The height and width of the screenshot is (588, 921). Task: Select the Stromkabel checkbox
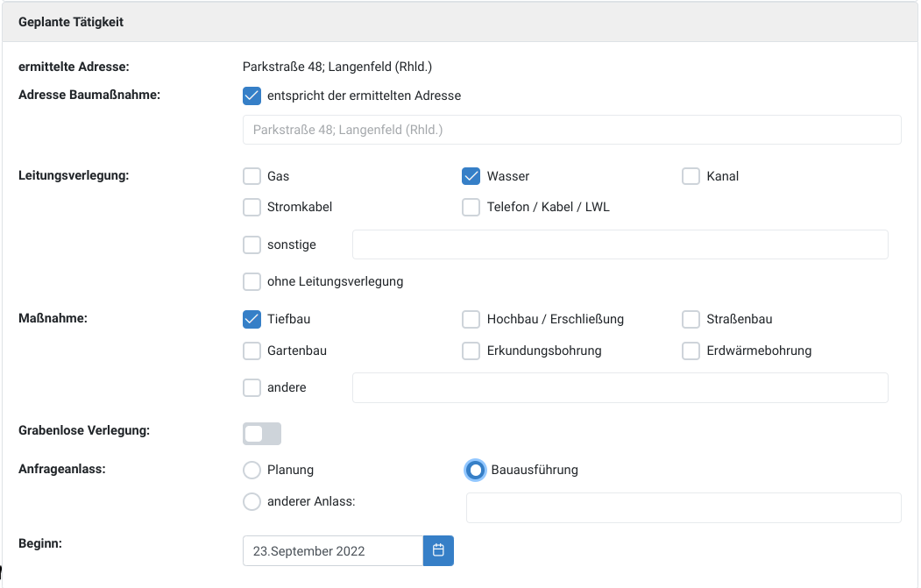(252, 208)
